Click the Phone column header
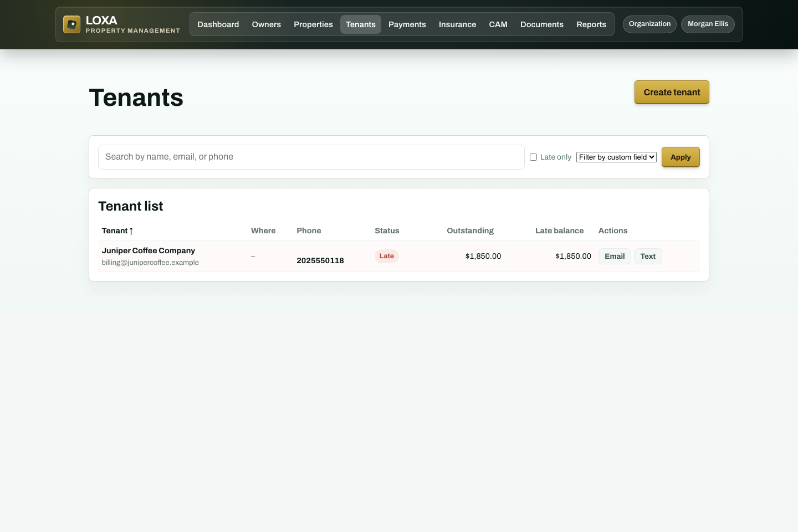 (309, 231)
